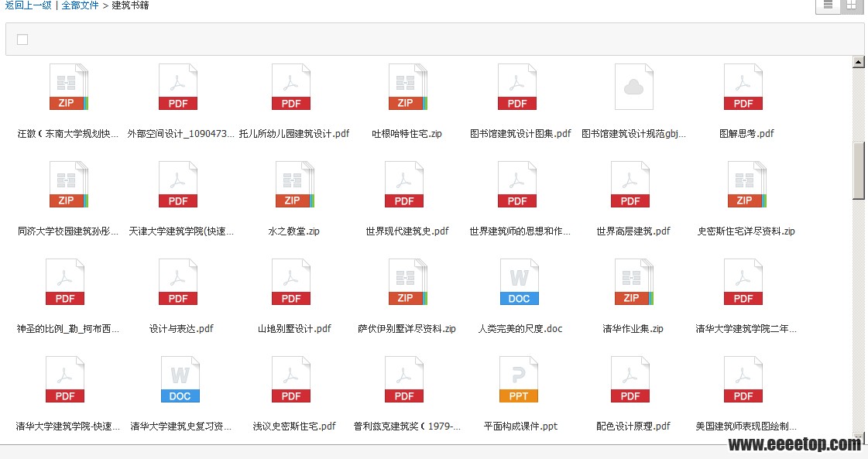This screenshot has width=868, height=459.
Task: Open the 外部空间设计_1090473 PDF icon
Action: pos(177,87)
